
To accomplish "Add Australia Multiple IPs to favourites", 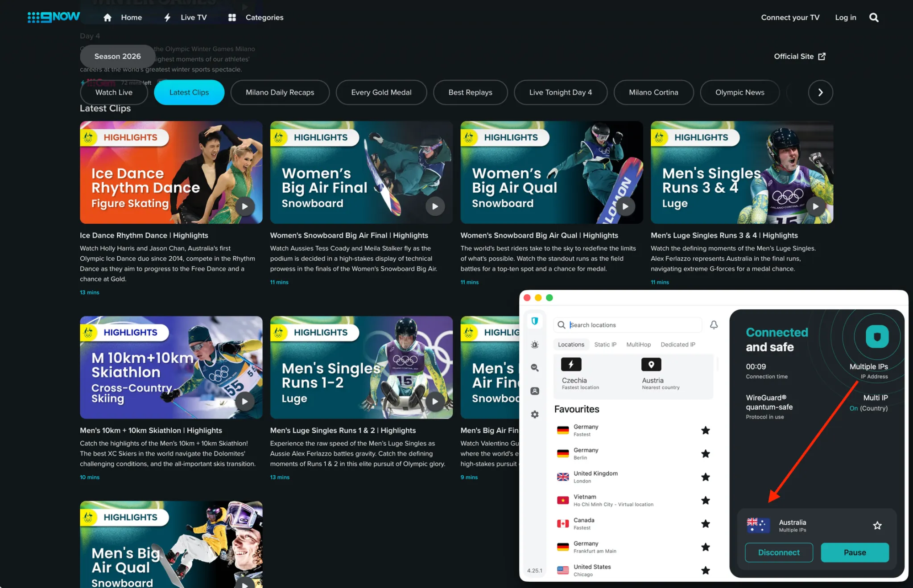I will tap(877, 525).
